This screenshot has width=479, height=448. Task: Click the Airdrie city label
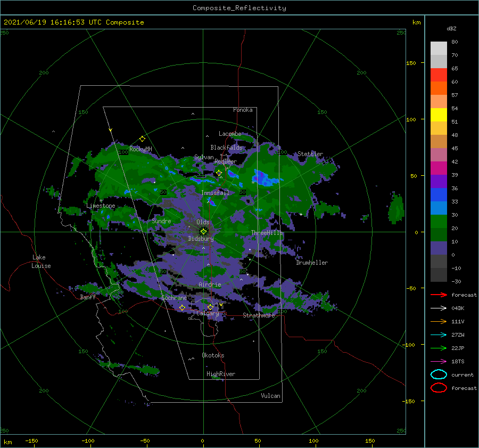coord(210,284)
